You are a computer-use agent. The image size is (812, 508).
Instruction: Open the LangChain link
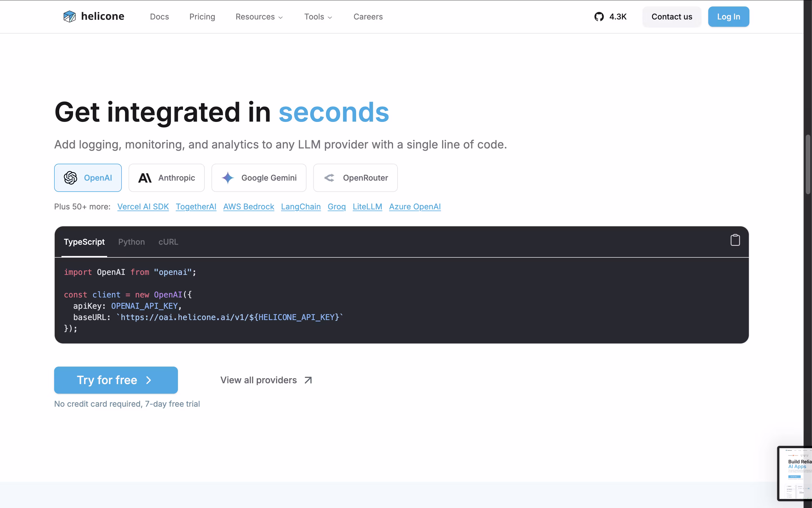tap(301, 207)
